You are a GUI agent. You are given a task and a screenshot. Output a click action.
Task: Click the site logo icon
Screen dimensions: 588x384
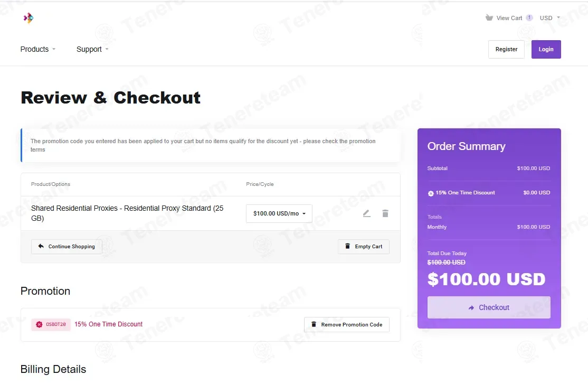pos(29,17)
